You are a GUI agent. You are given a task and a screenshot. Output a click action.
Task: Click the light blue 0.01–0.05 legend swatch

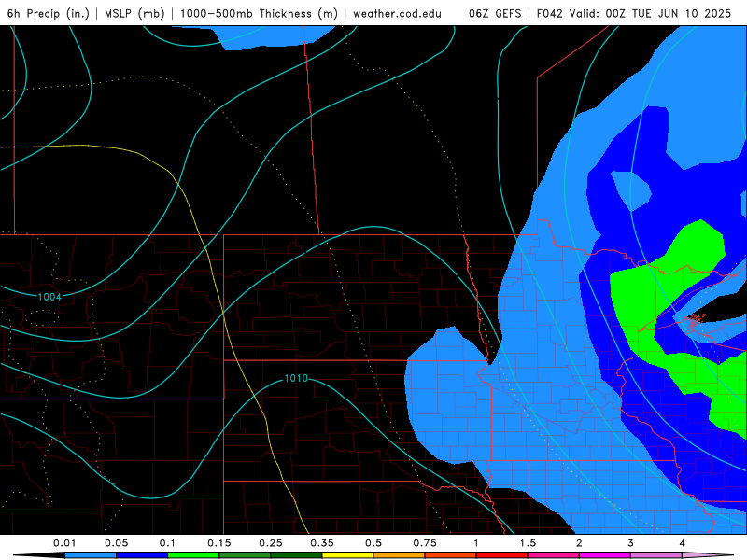tap(91, 555)
